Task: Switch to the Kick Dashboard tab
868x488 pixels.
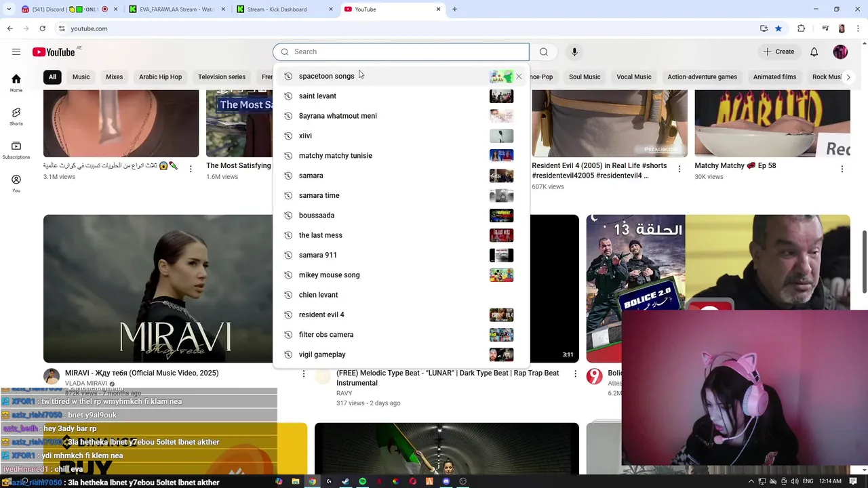Action: [x=284, y=9]
